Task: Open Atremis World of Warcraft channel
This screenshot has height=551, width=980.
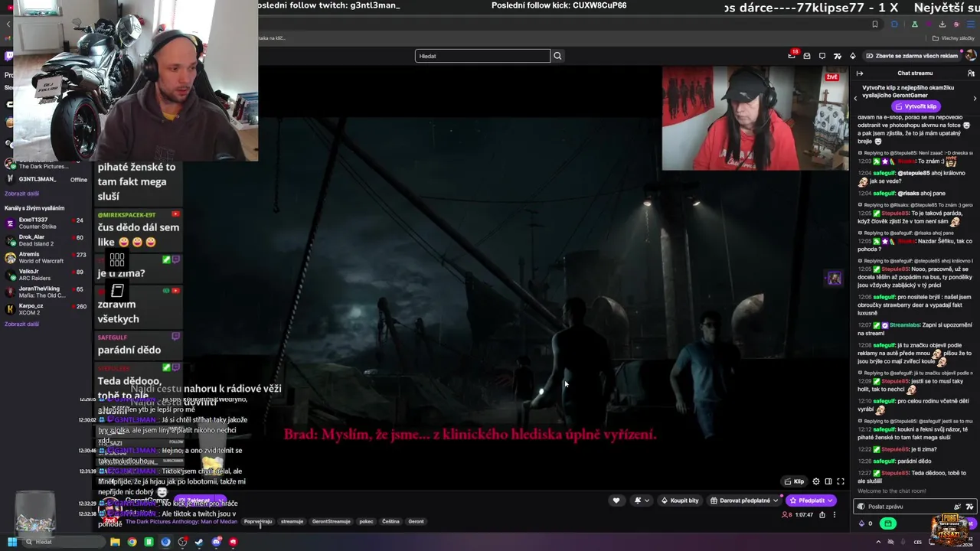Action: click(x=46, y=258)
